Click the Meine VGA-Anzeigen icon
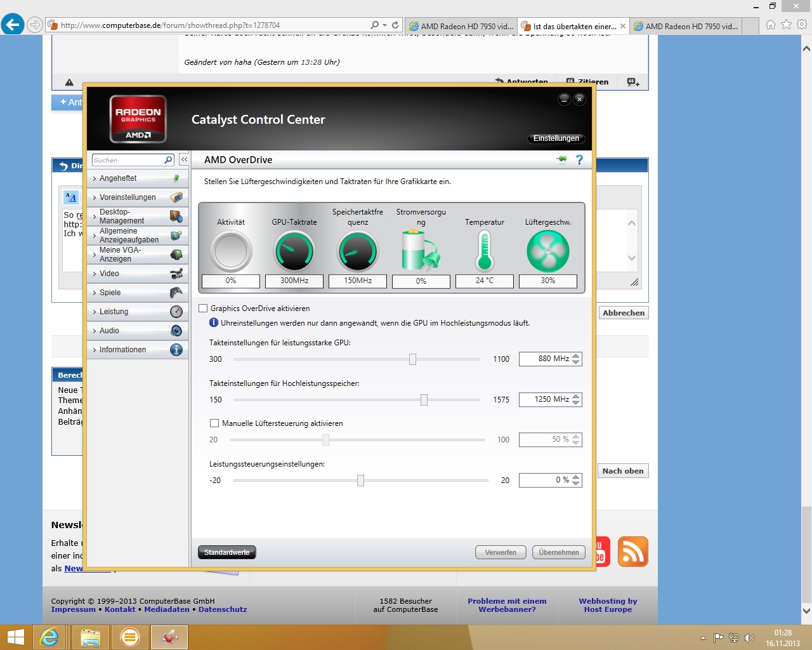 point(176,255)
